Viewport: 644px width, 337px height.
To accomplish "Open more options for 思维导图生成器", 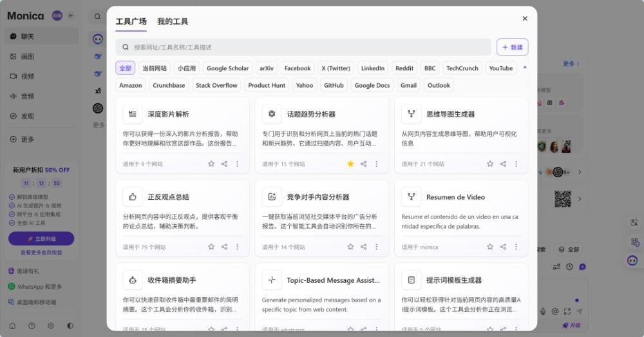I will click(516, 164).
